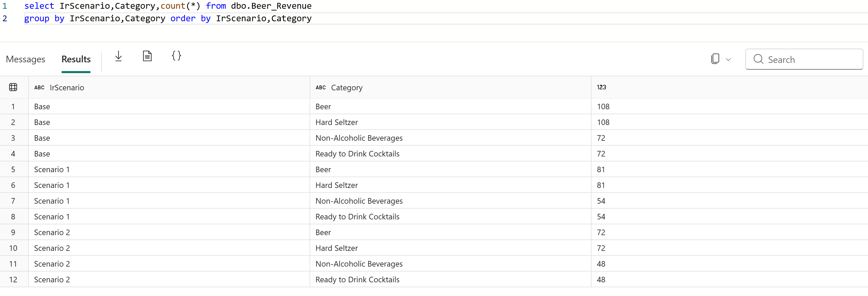868x296 pixels.
Task: Click the Scenario 1 cell in row 5
Action: (52, 170)
